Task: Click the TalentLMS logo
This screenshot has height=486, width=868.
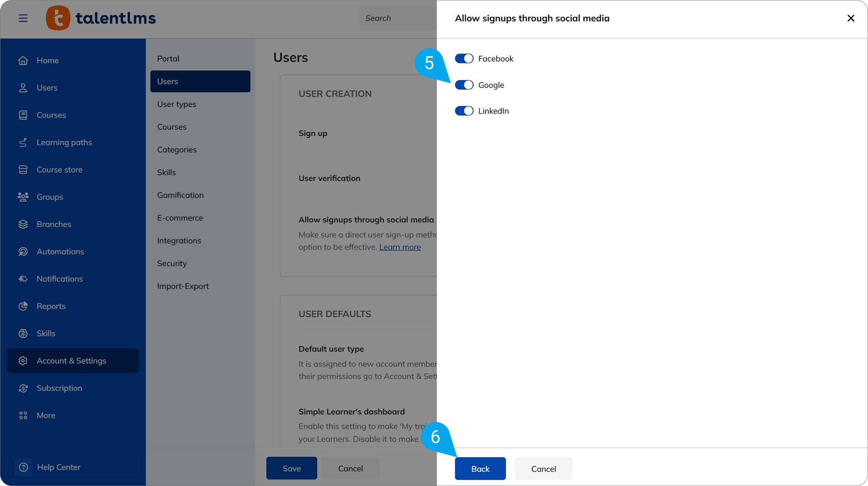Action: tap(101, 18)
